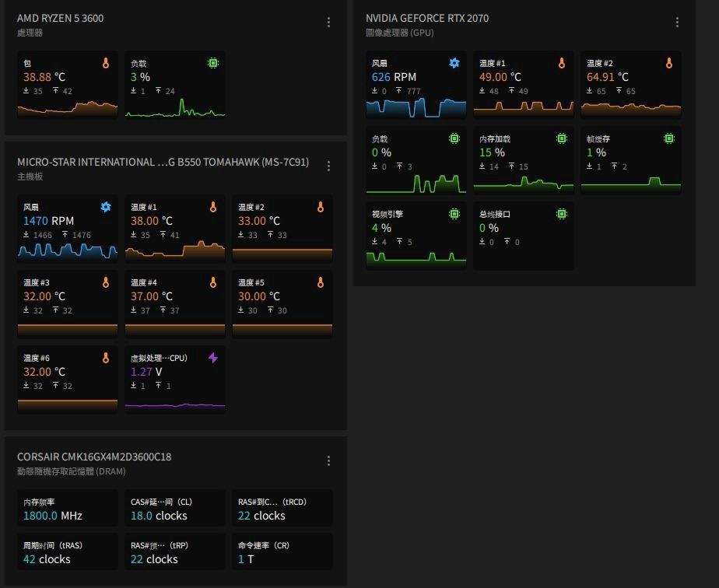719x588 pixels.
Task: Click the 主機板 subtitle
Action: coord(30,177)
